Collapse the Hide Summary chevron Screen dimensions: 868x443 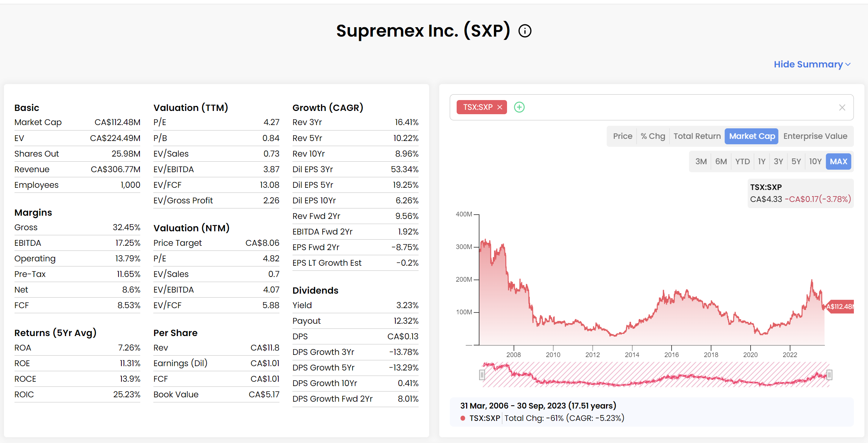coord(848,65)
